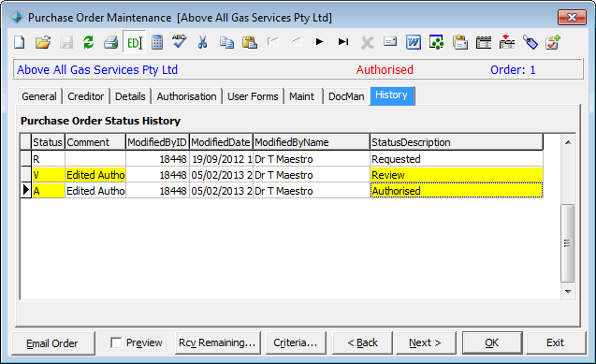Switch to the Creditor tab

(85, 96)
